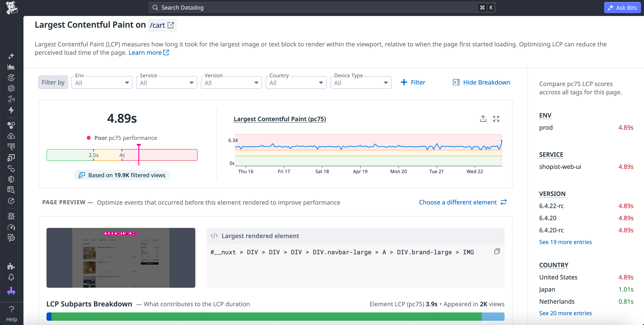Screen dimensions: 644x325
Task: Open Help at the sidebar bottom
Action: click(x=12, y=313)
